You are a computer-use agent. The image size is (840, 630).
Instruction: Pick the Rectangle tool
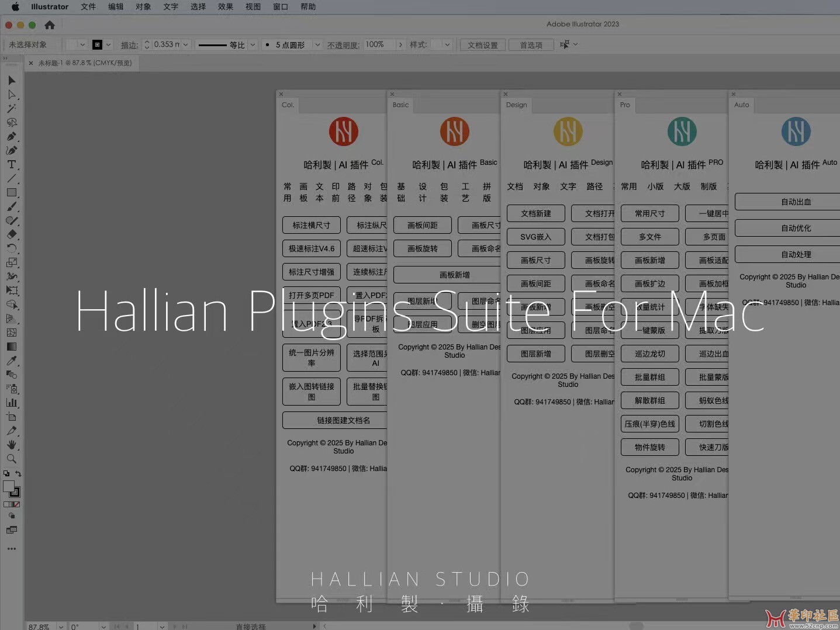[x=12, y=192]
